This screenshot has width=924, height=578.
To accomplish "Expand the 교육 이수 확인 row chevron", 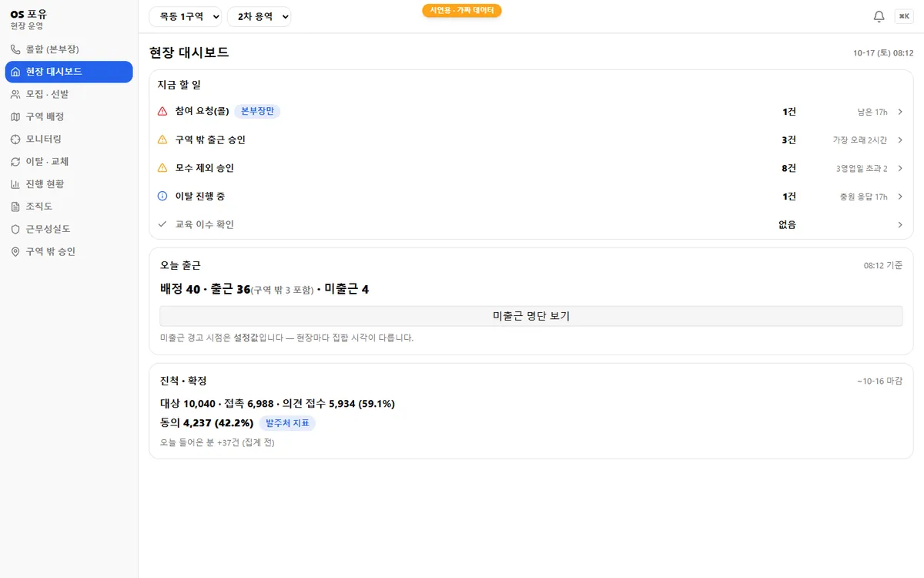I will (x=900, y=224).
